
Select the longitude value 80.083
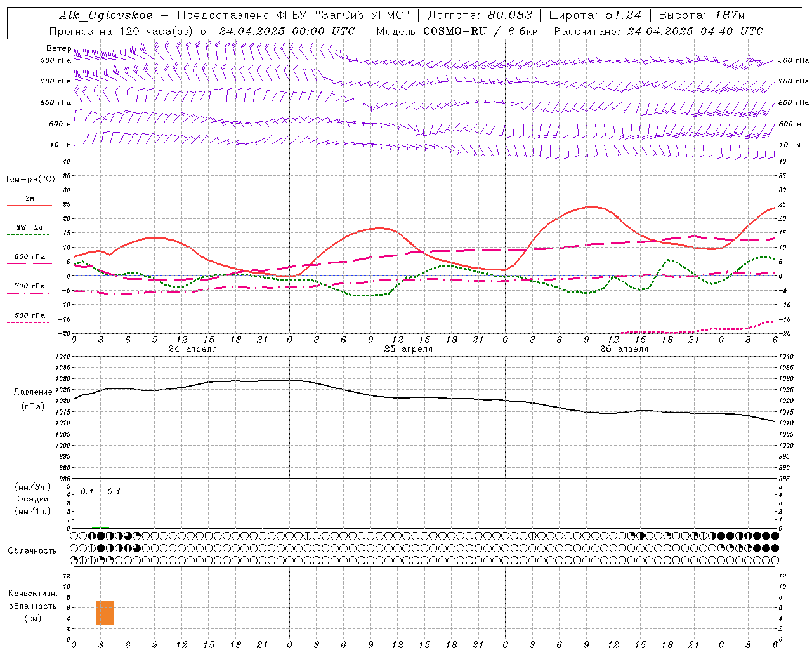click(x=510, y=15)
